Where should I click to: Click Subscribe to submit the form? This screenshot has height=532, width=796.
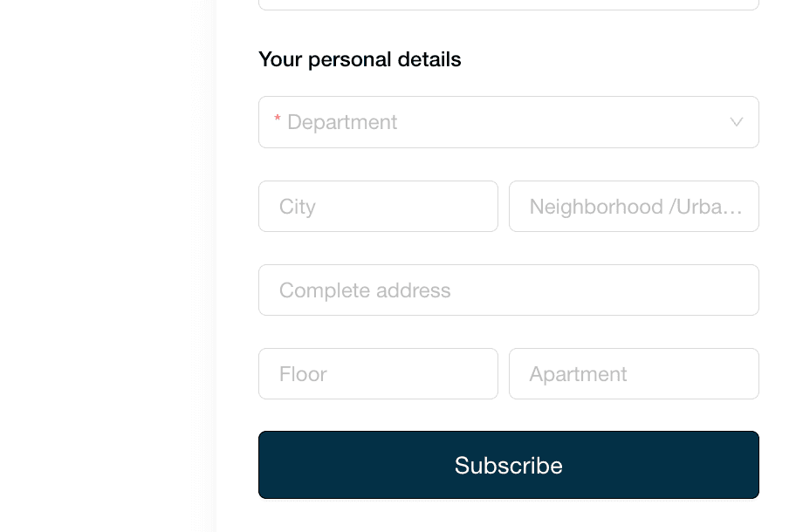pyautogui.click(x=509, y=465)
